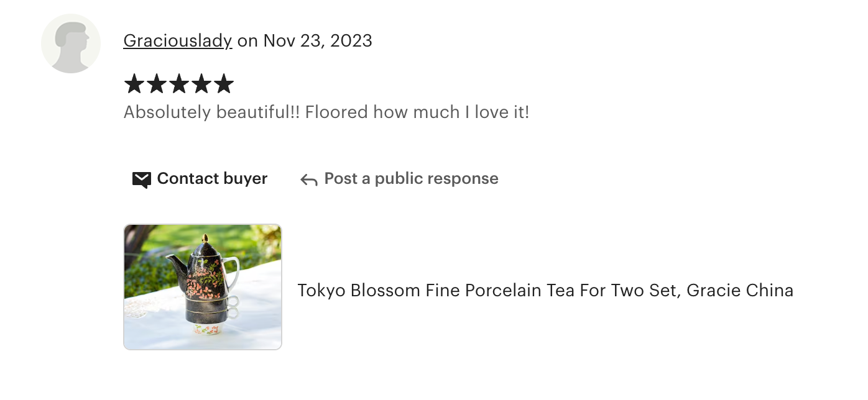Click the words Absolutely beautiful in the review

pyautogui.click(x=211, y=112)
